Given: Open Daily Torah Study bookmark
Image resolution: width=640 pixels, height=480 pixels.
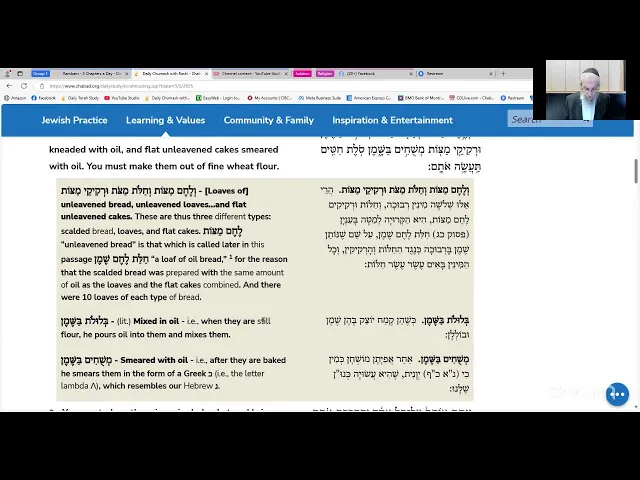Looking at the screenshot, I should pyautogui.click(x=80, y=98).
